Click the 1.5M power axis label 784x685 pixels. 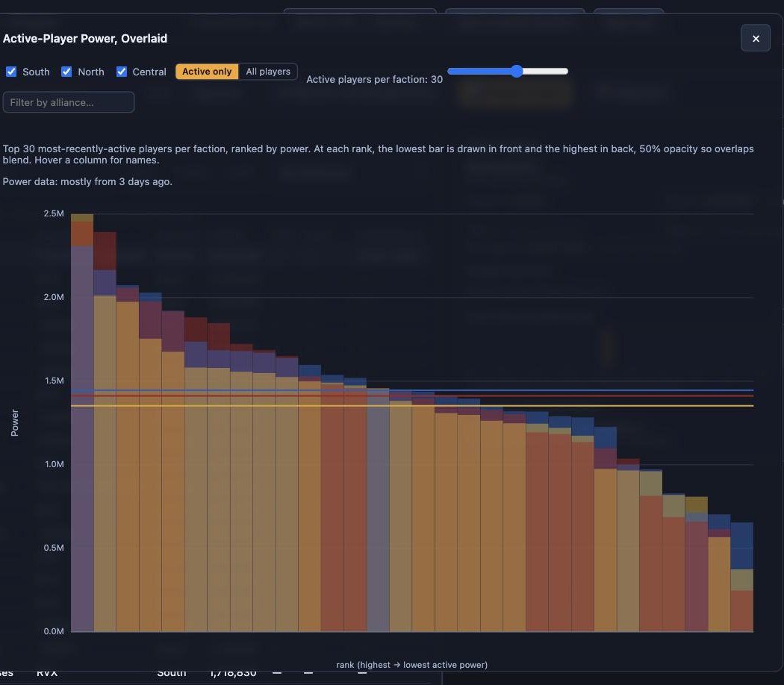pyautogui.click(x=54, y=381)
